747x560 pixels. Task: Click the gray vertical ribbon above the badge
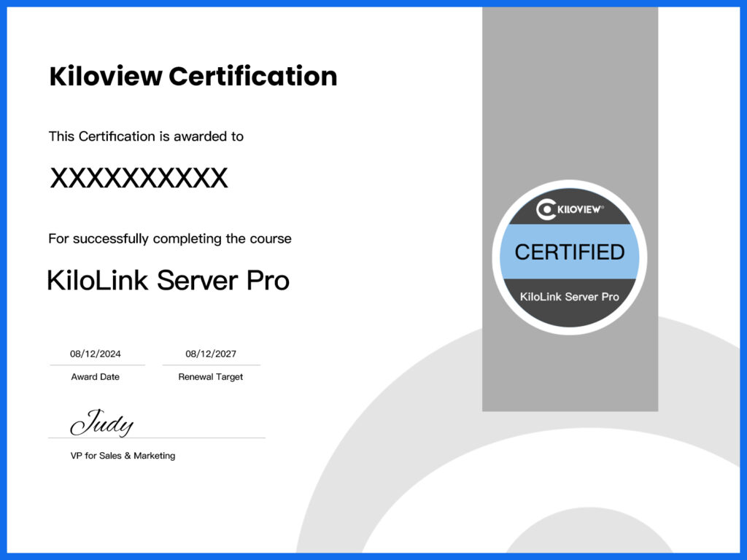(x=570, y=95)
